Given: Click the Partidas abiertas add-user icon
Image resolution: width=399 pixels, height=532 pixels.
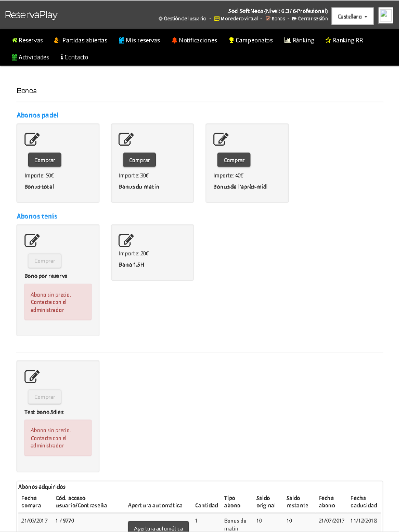Looking at the screenshot, I should point(57,40).
